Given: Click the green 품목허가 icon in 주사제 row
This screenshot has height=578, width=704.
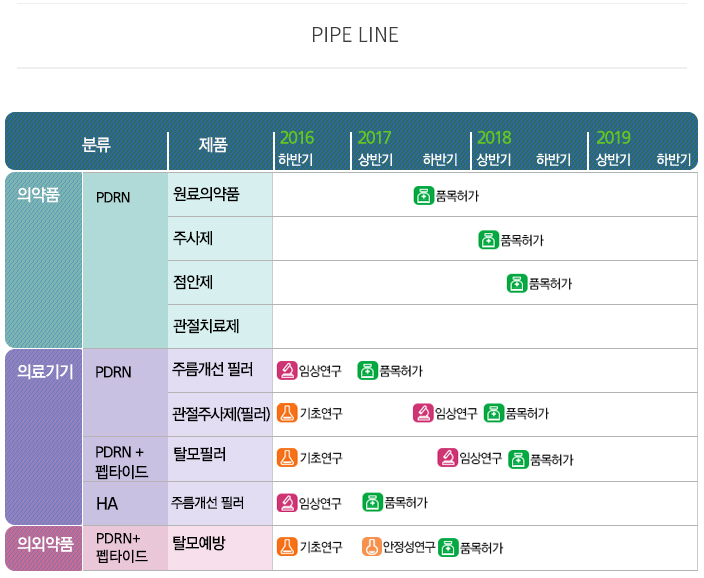Looking at the screenshot, I should 488,239.
